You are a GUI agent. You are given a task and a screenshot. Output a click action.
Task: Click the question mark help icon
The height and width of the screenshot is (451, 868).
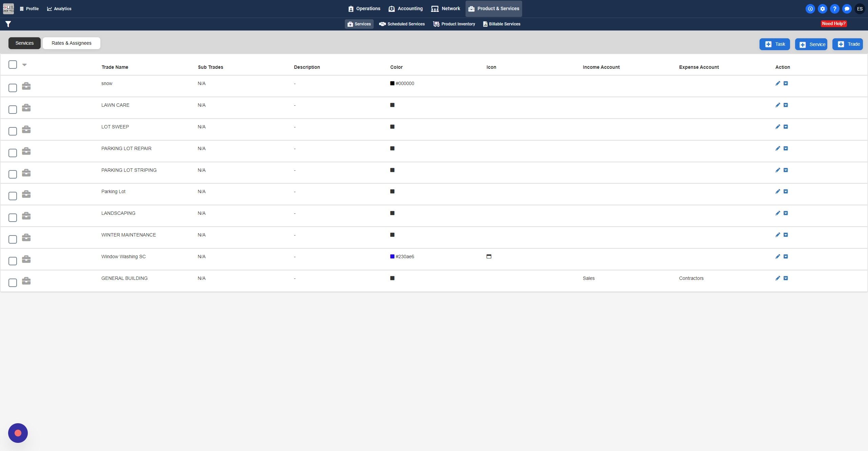(834, 9)
